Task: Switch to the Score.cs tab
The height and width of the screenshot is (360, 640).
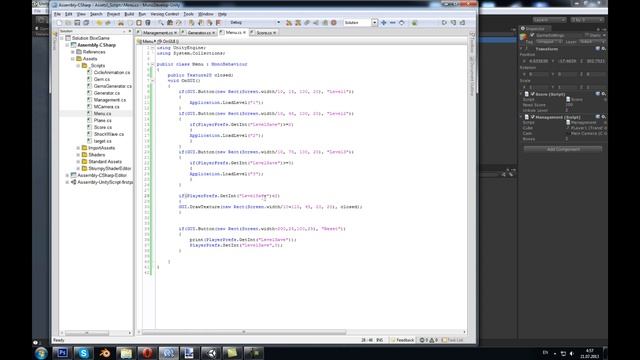Action: click(264, 33)
